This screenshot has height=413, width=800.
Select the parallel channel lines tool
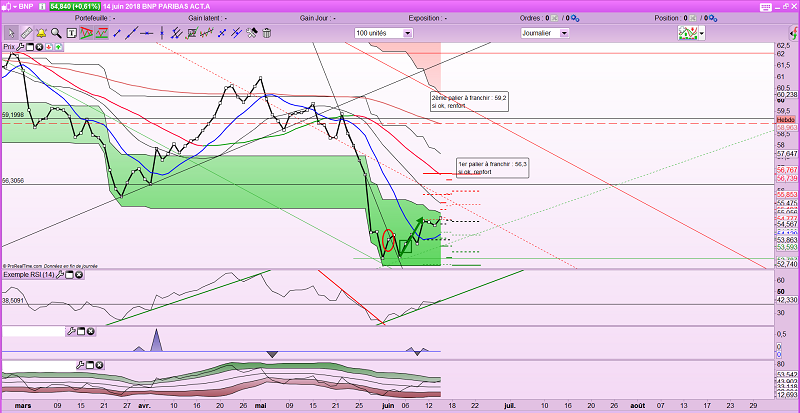tap(177, 34)
